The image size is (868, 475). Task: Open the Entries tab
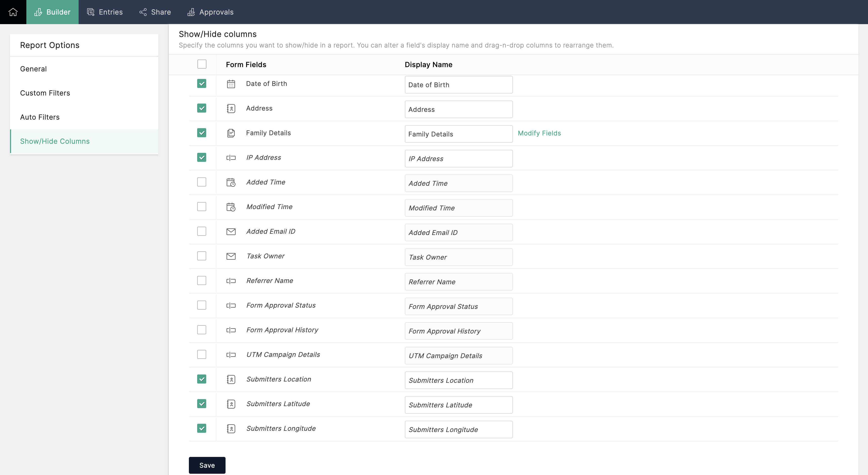pos(105,12)
